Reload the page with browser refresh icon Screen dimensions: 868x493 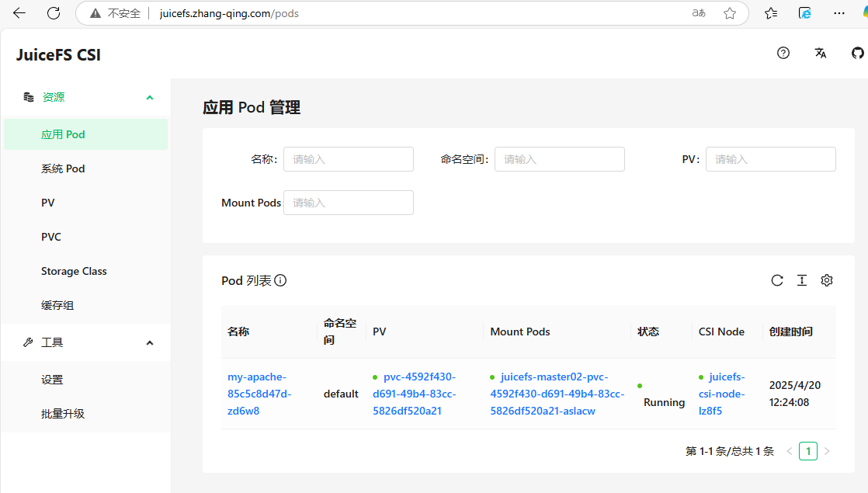tap(54, 13)
